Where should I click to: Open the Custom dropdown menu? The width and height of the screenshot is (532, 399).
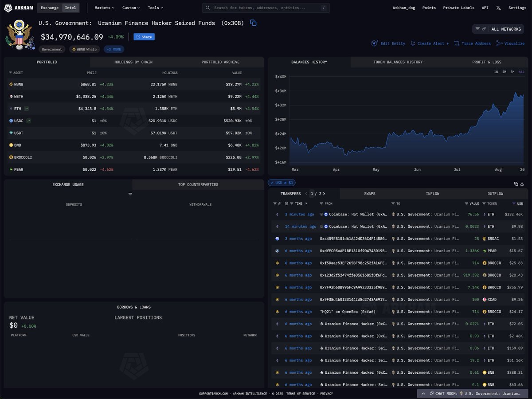pyautogui.click(x=131, y=8)
